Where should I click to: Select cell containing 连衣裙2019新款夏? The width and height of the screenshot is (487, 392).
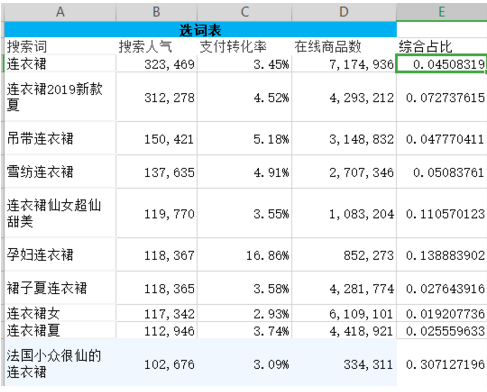(60, 97)
